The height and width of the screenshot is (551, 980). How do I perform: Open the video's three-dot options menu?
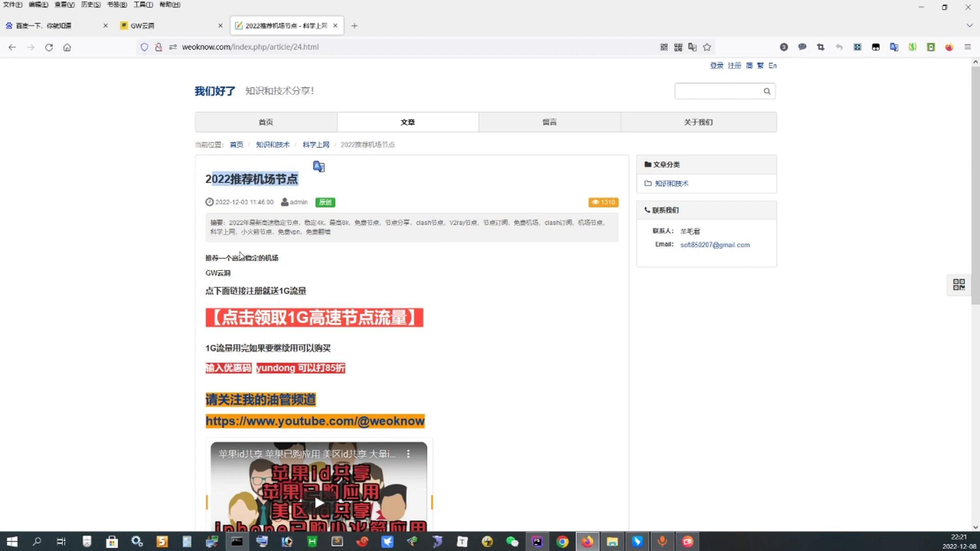(x=408, y=454)
